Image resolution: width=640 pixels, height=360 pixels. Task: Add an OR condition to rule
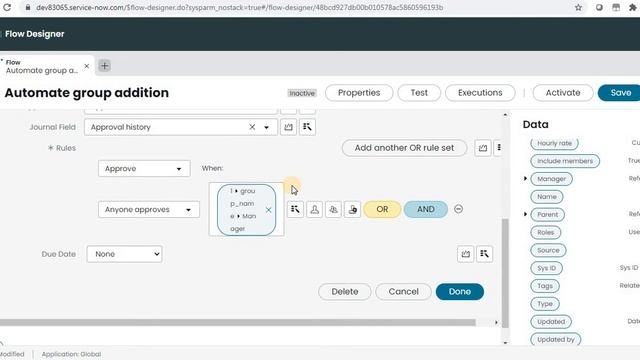tap(382, 209)
